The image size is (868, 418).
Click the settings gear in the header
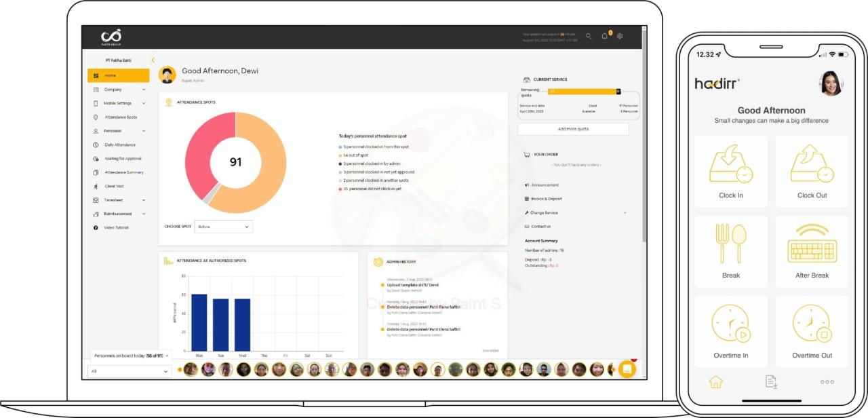620,36
